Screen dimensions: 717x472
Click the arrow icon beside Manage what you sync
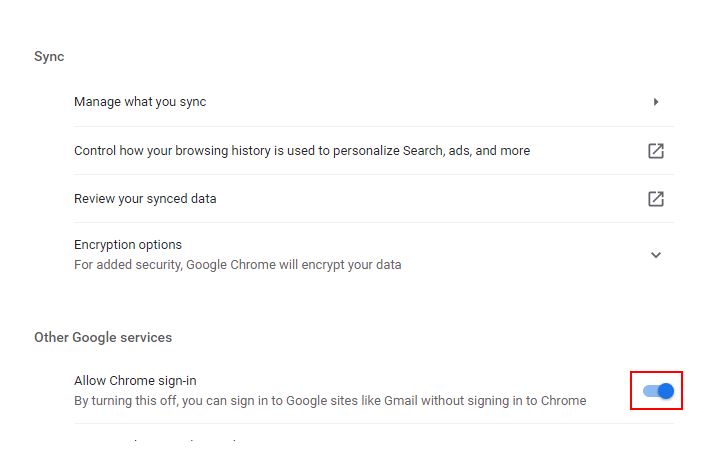click(656, 102)
